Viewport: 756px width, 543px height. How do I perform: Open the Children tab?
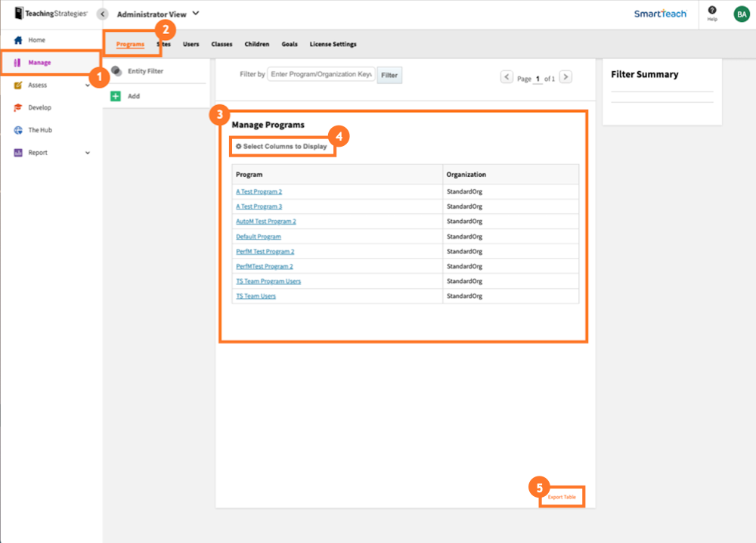[x=256, y=44]
